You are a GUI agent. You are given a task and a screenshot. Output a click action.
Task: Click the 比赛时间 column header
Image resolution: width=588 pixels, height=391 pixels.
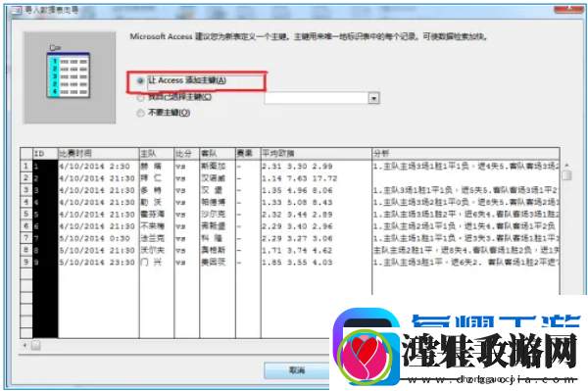click(98, 153)
